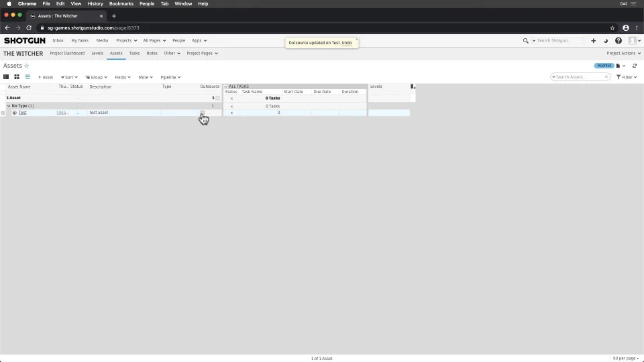The width and height of the screenshot is (644, 362).
Task: Click the asset icon beside Test
Action: click(15, 113)
